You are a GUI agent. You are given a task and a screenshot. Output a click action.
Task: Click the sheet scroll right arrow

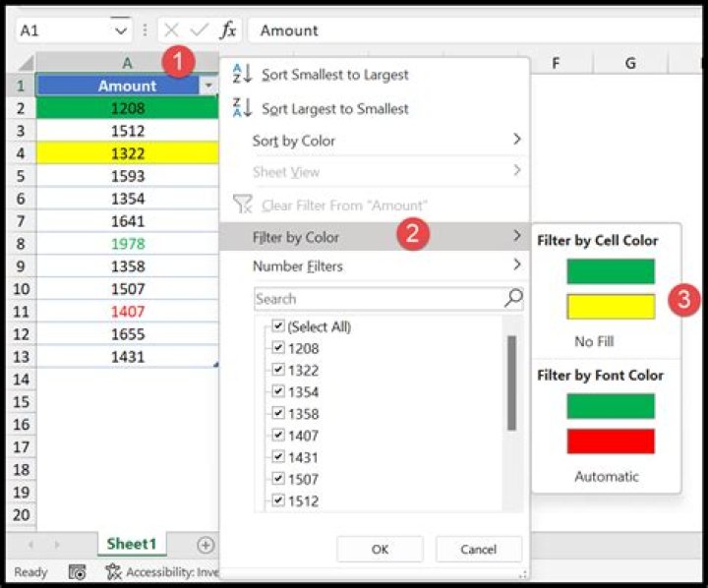tap(57, 545)
